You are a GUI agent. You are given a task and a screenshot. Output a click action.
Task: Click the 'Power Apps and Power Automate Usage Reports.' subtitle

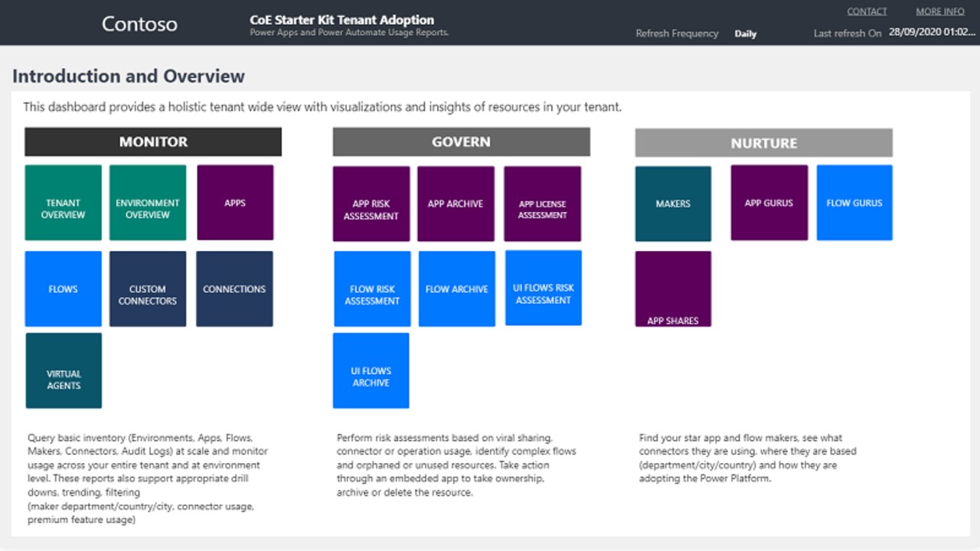point(349,33)
